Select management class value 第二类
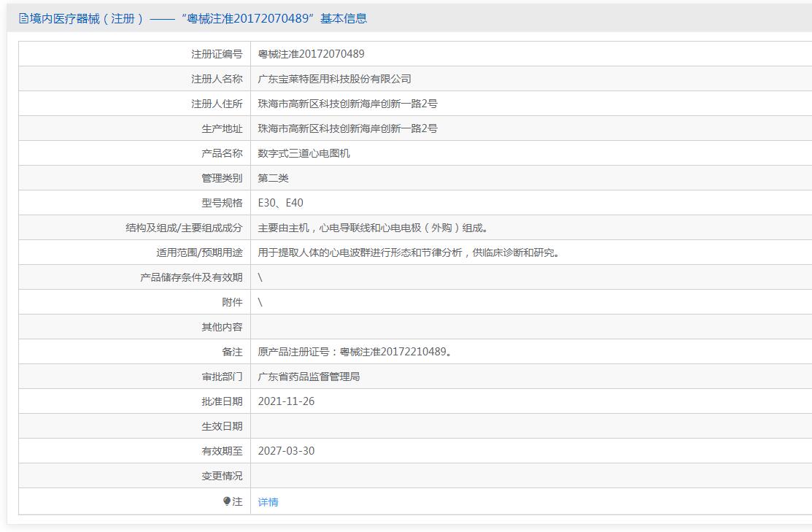 273,178
